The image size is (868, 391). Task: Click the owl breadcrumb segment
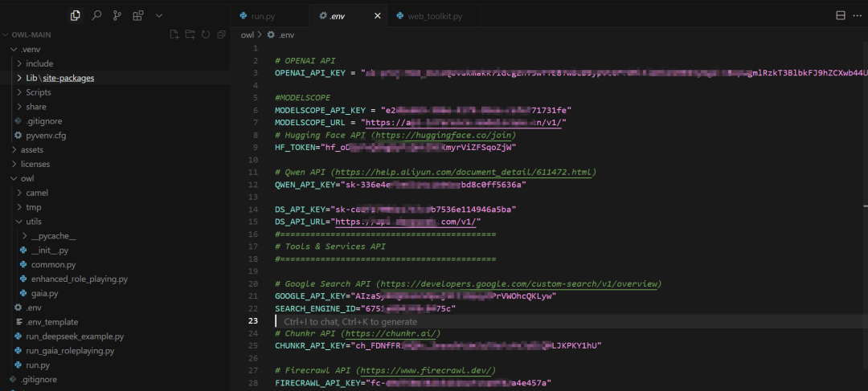point(247,35)
